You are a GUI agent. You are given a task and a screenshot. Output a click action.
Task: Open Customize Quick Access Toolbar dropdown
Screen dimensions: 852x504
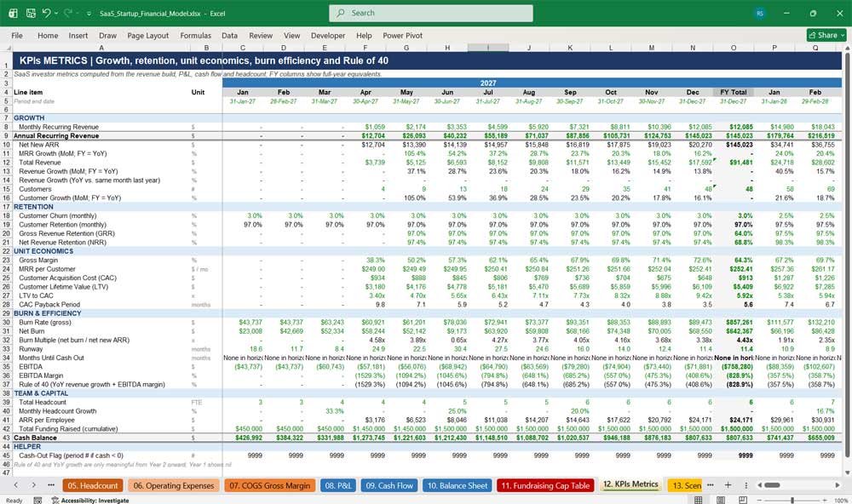[x=89, y=14]
